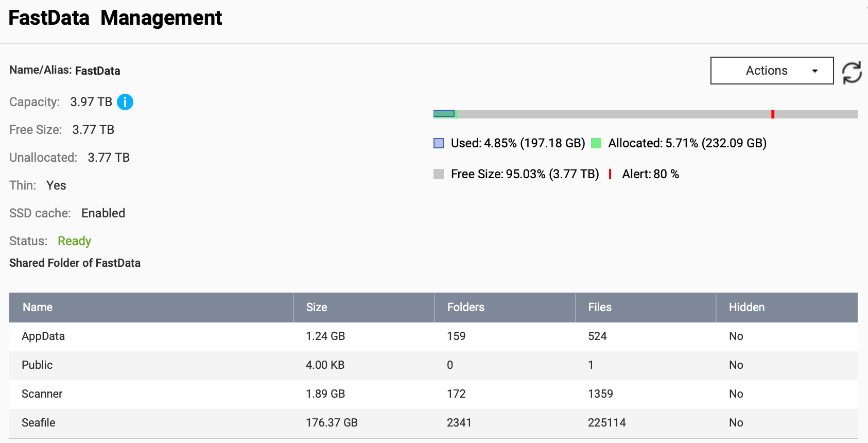Click the 1.89 GB size cell
This screenshot has height=443, width=868.
point(325,394)
